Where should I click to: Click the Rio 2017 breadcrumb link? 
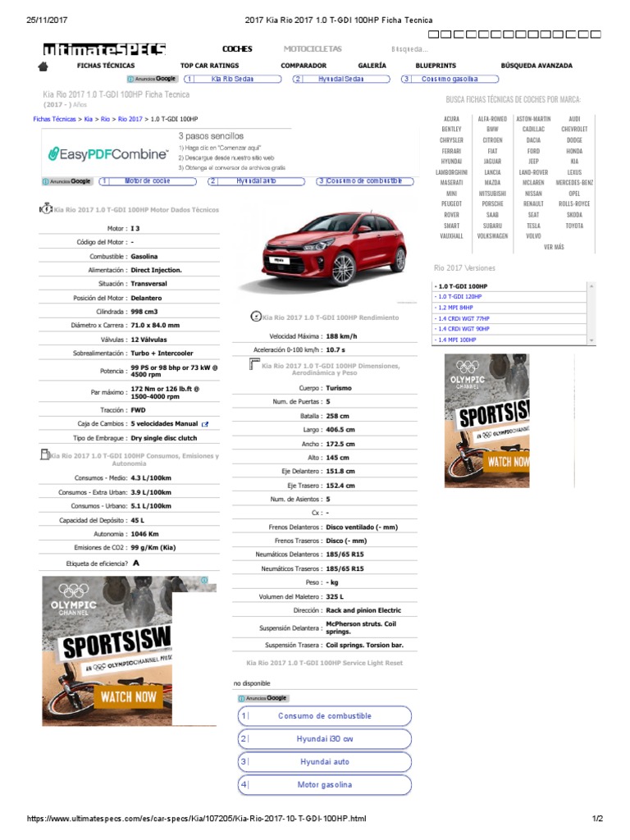(130, 119)
